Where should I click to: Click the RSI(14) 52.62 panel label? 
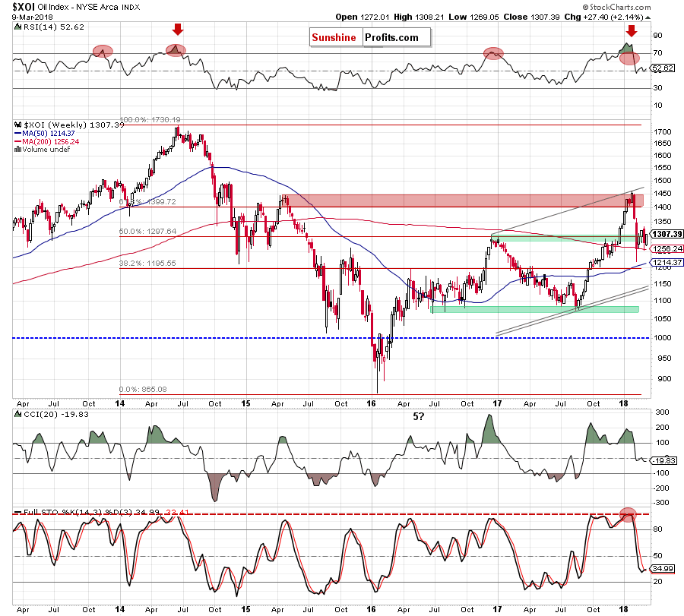(54, 27)
